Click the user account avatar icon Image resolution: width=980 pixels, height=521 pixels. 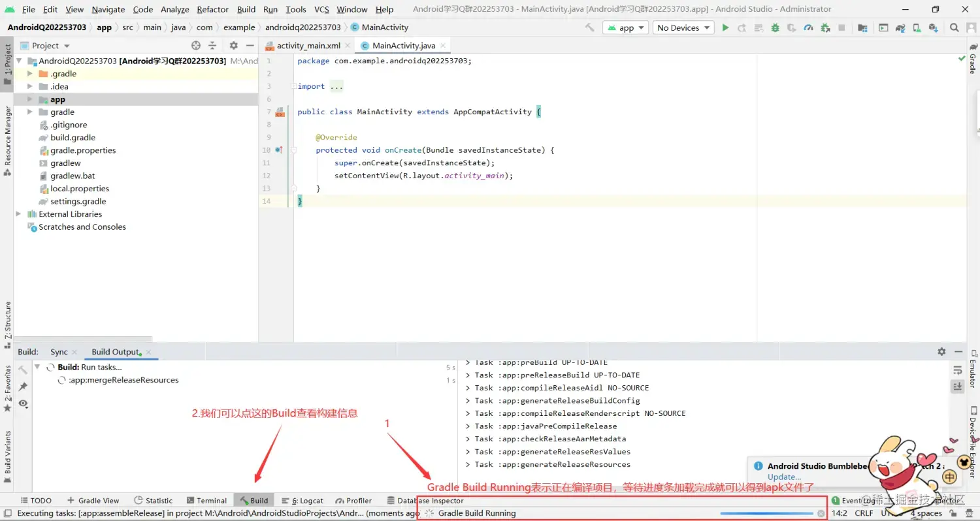click(971, 27)
